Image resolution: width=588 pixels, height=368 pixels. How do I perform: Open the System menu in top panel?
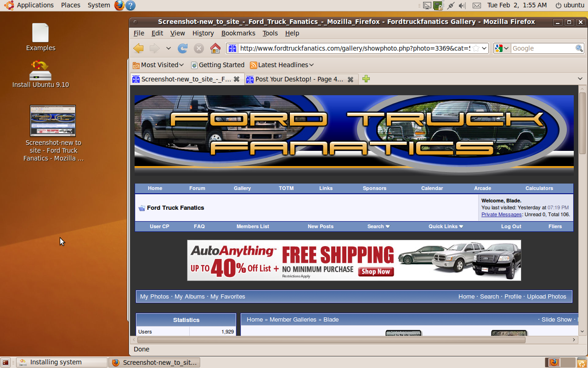pos(99,5)
